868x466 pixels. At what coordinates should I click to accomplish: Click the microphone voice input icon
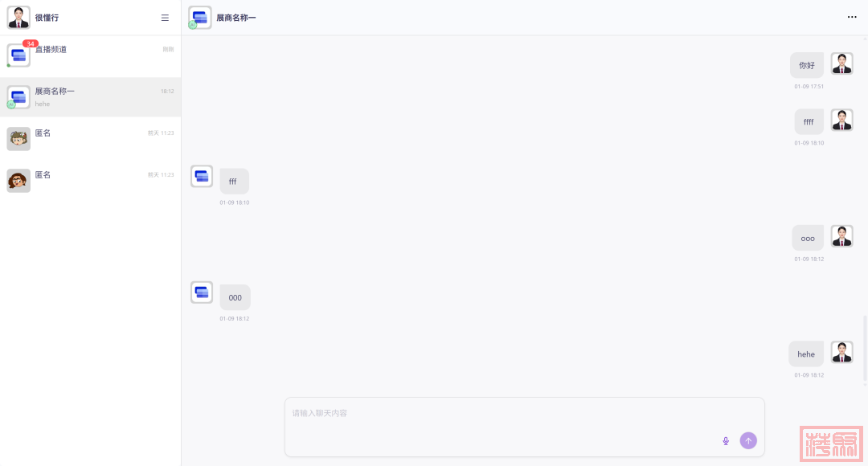[x=726, y=440]
